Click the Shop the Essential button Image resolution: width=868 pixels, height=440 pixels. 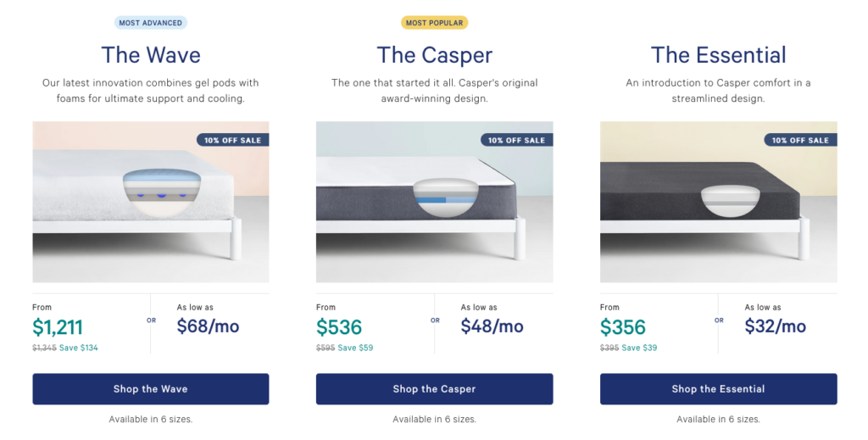tap(719, 388)
